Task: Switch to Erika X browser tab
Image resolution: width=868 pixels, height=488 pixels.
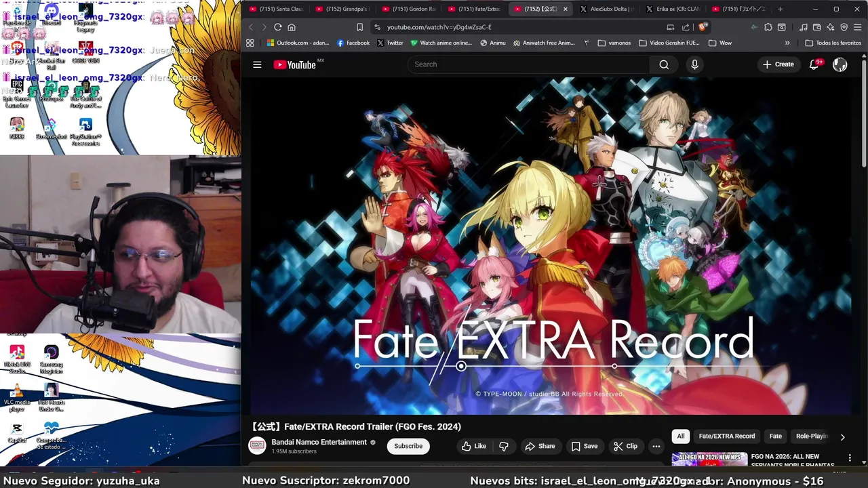Action: 674,9
